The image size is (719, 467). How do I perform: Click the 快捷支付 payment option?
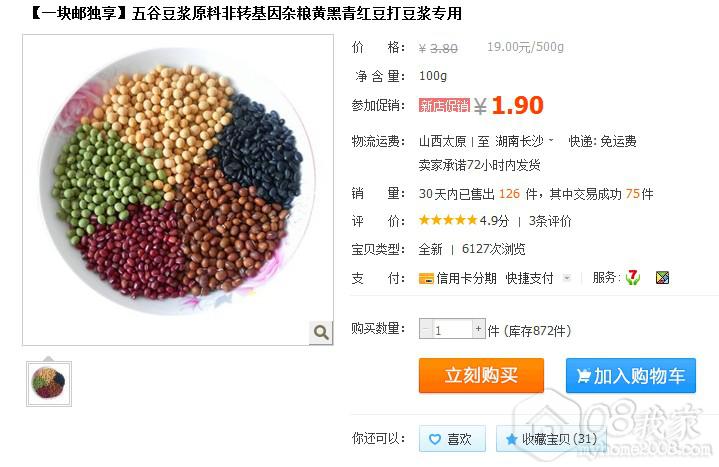tap(529, 278)
